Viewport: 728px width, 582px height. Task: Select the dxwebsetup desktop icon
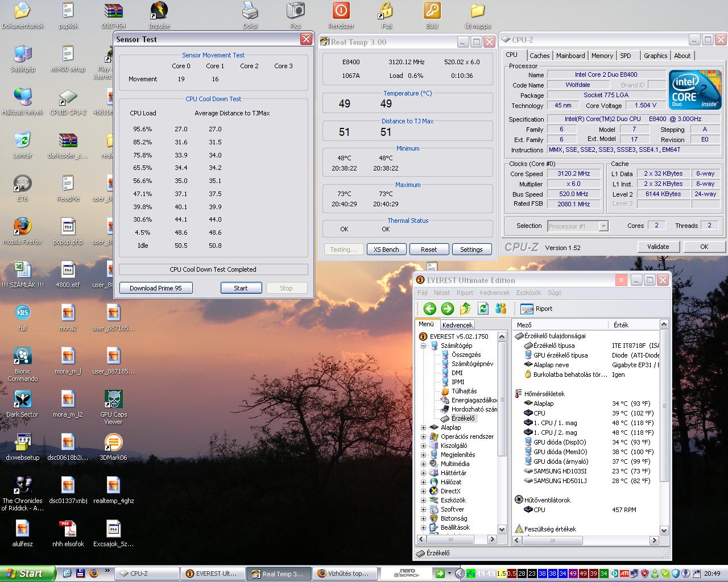[22, 447]
